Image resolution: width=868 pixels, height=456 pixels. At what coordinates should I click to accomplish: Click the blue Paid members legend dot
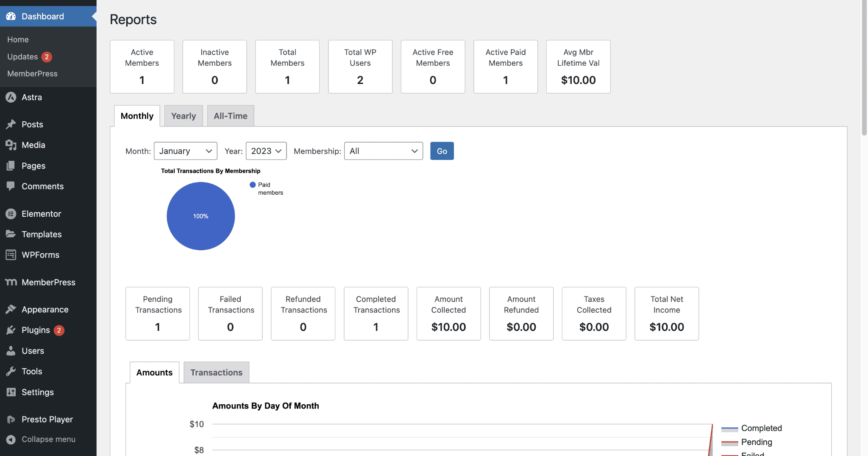(253, 185)
